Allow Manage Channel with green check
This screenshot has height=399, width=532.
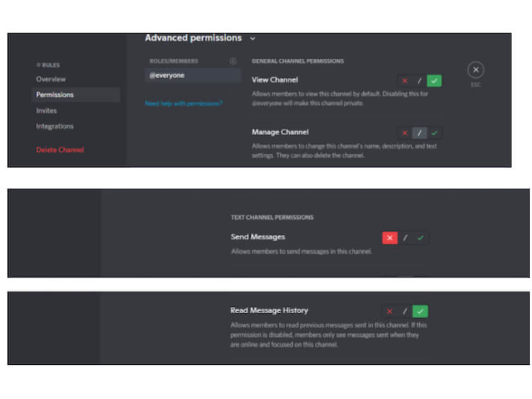click(x=434, y=133)
